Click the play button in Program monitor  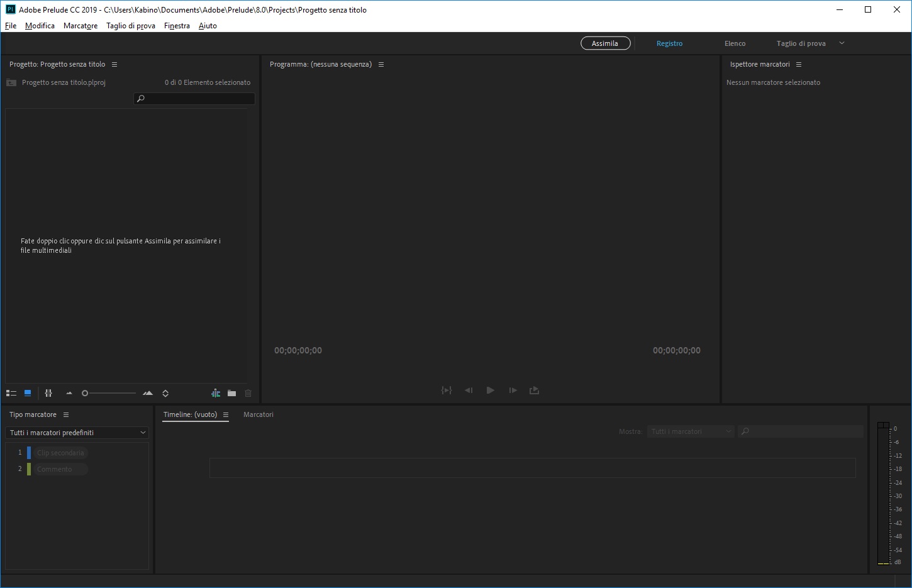(x=491, y=391)
